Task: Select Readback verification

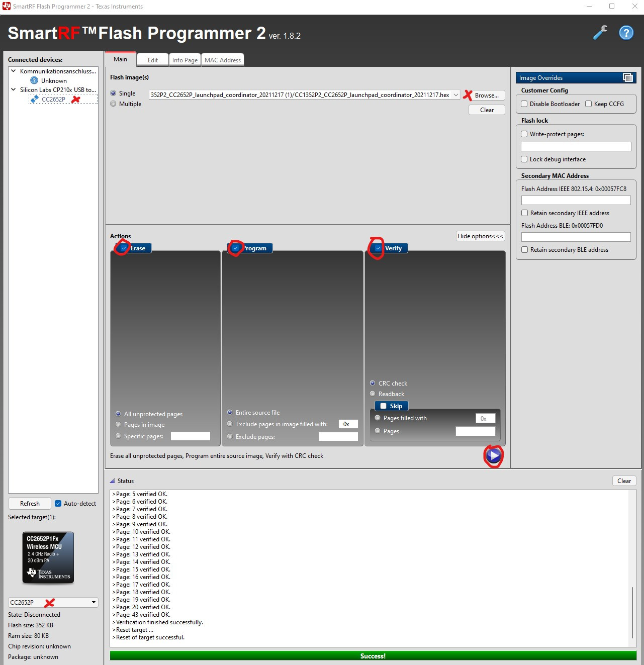Action: [x=373, y=394]
